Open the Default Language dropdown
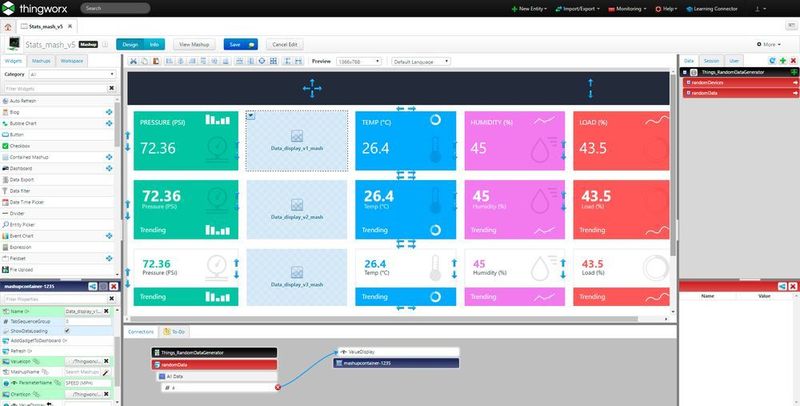 click(x=421, y=61)
